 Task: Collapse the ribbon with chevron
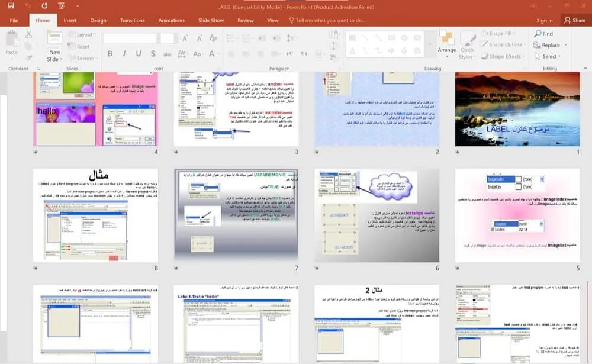pyautogui.click(x=585, y=68)
